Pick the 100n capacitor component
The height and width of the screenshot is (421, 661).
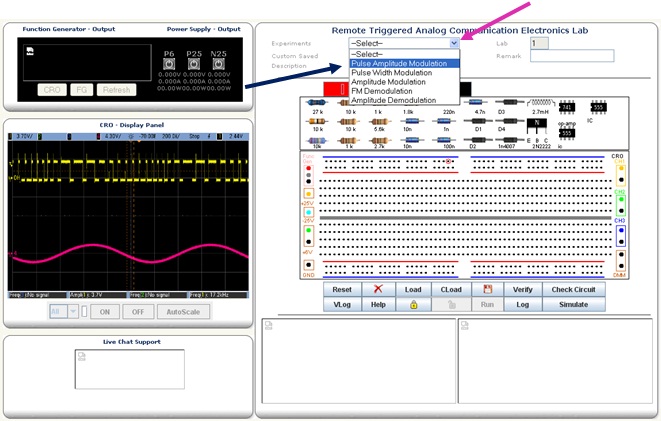tap(446, 141)
